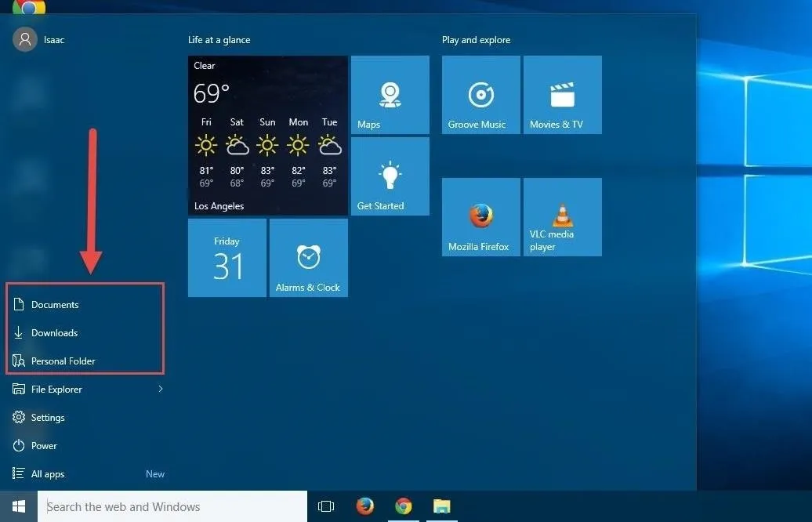The height and width of the screenshot is (522, 812).
Task: Open Personal Folder in Start menu
Action: point(85,361)
